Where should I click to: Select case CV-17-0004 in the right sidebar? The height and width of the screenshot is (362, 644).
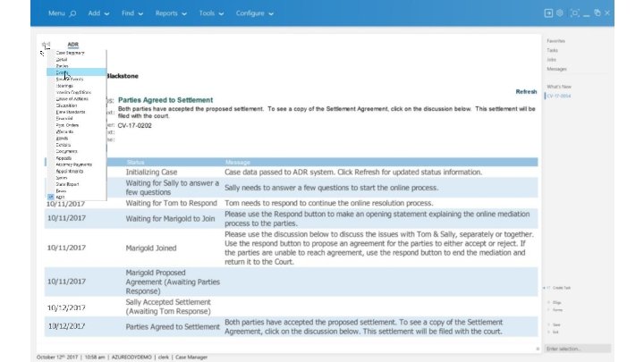click(x=558, y=96)
